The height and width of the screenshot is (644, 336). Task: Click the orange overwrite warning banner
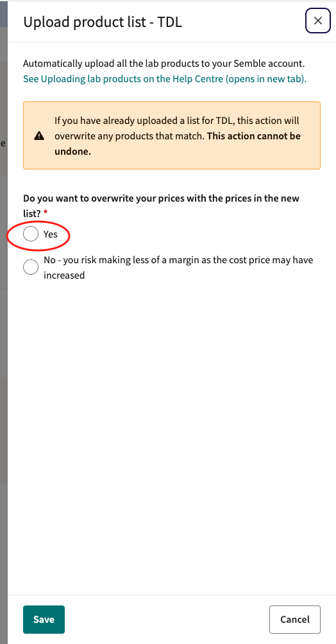tap(171, 135)
